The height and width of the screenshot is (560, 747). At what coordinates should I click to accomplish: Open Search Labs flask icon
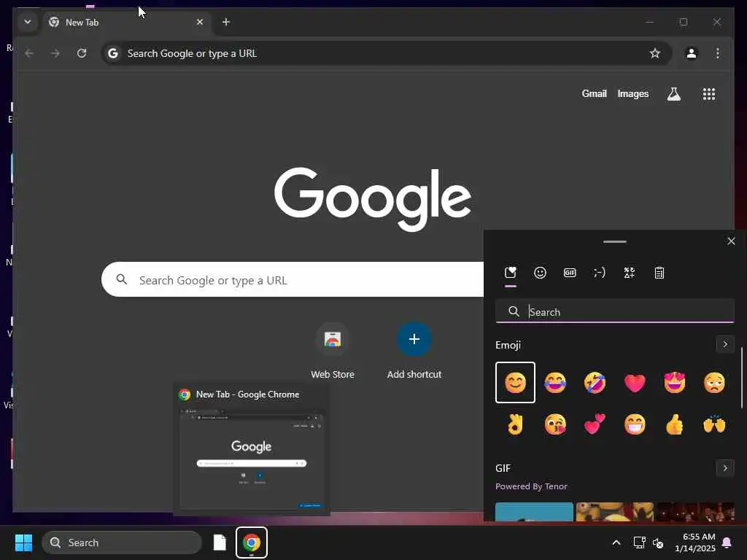click(x=673, y=94)
